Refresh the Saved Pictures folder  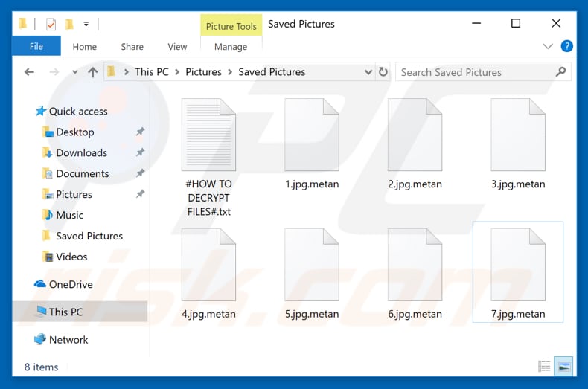pos(383,71)
